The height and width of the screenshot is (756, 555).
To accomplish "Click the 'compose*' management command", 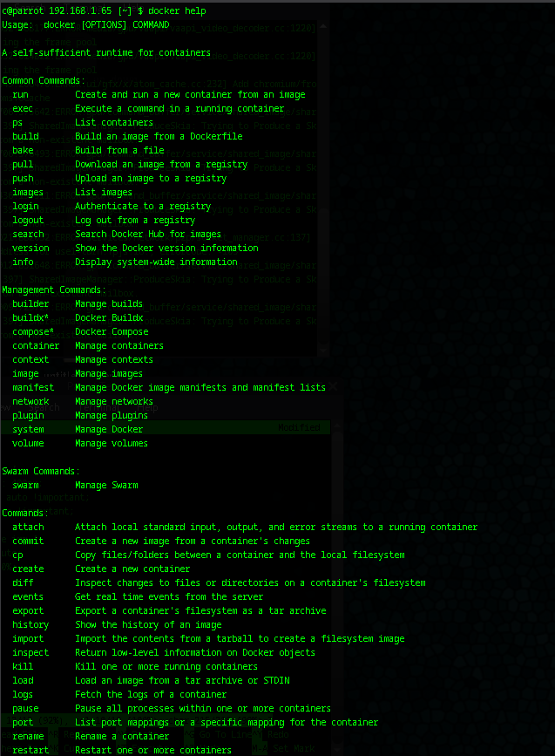I will 33,331.
